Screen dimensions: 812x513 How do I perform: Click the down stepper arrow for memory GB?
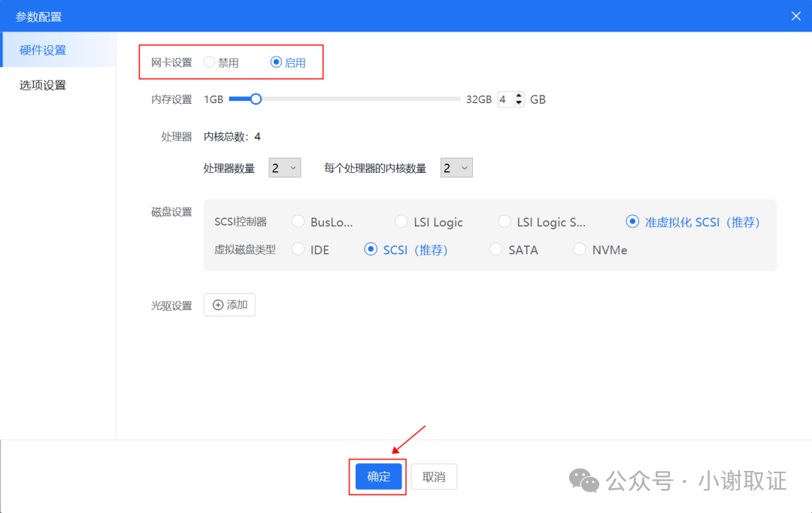[519, 102]
